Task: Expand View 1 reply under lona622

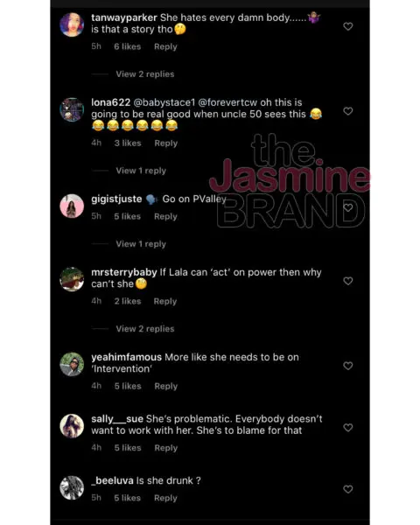Action: coord(141,171)
